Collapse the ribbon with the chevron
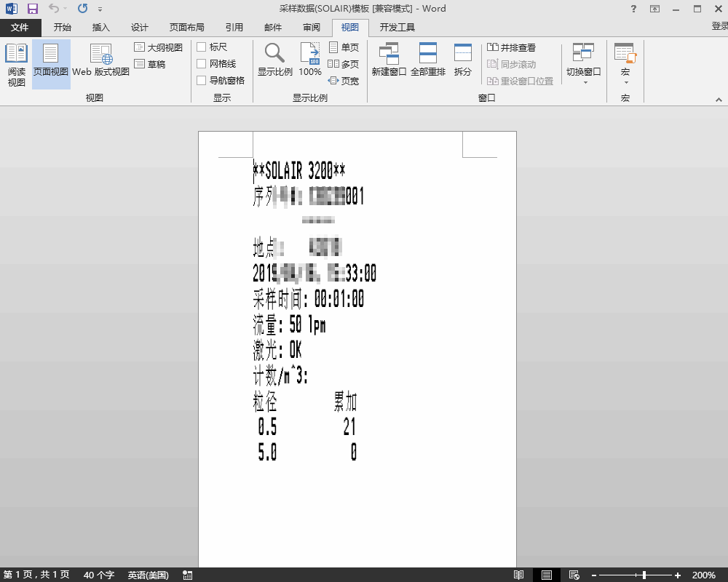 click(x=719, y=100)
